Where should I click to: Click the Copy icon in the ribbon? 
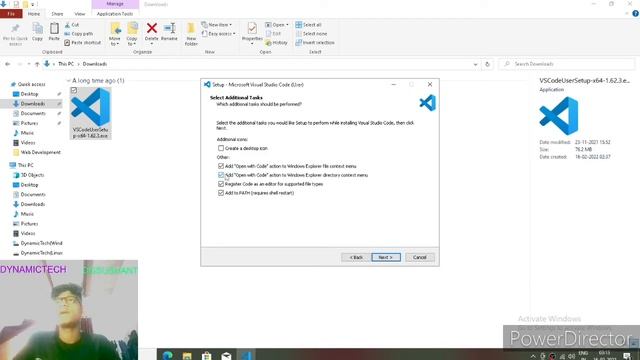[x=38, y=29]
